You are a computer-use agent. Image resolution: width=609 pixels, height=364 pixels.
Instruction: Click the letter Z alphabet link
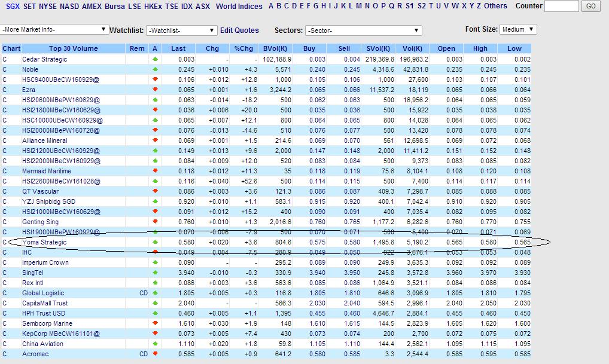[479, 6]
